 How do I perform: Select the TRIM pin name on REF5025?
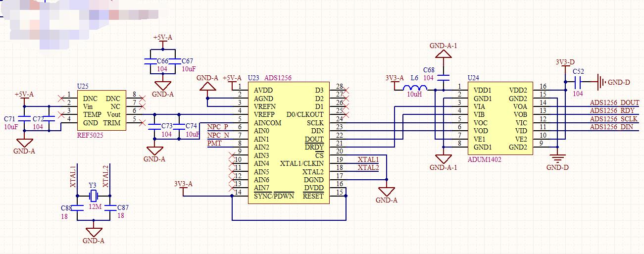(x=111, y=123)
